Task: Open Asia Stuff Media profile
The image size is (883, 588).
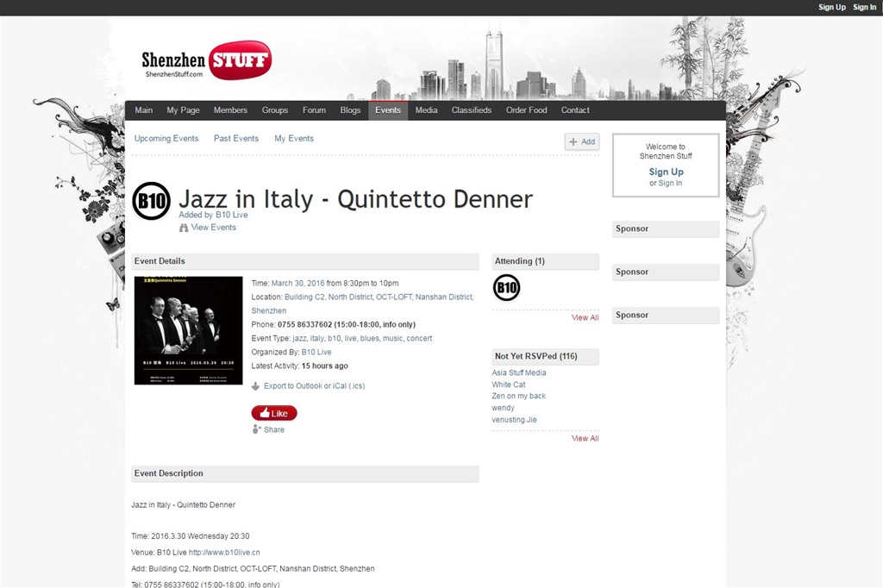Action: click(518, 372)
